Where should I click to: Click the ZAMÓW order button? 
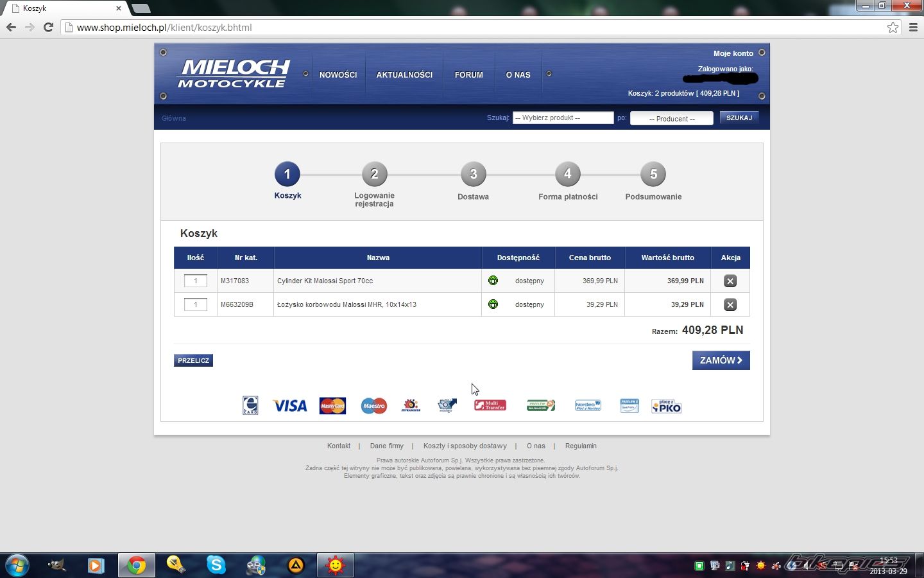coord(721,360)
